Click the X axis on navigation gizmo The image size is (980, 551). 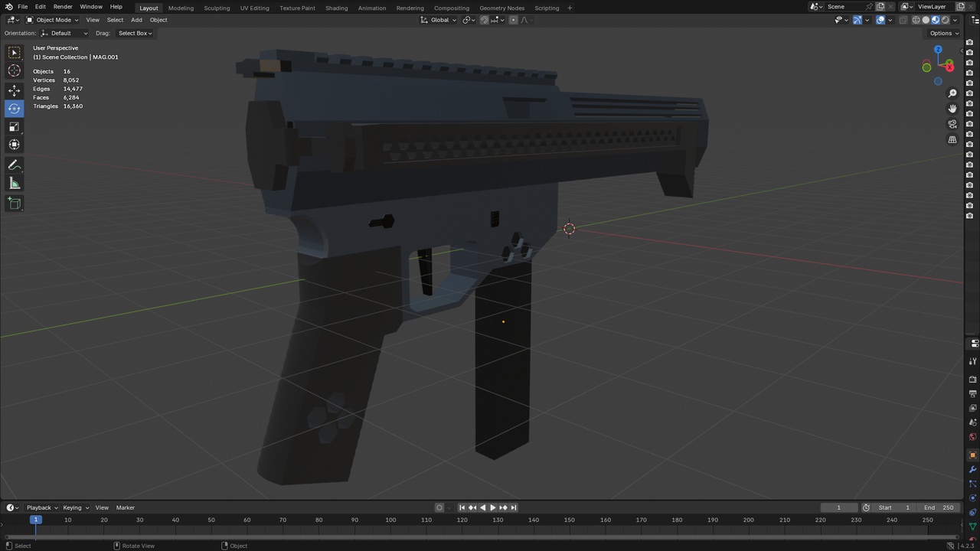(950, 67)
